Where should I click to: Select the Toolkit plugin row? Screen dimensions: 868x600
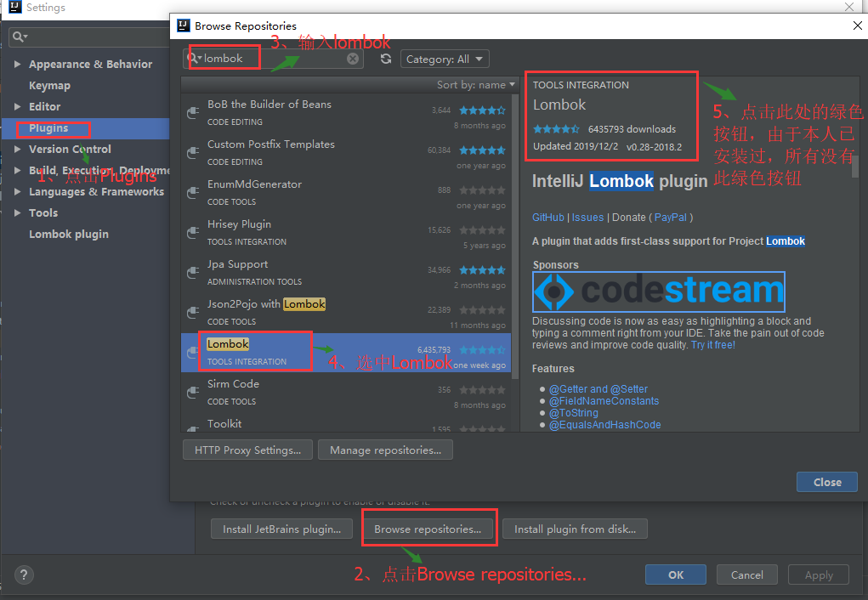pos(346,423)
